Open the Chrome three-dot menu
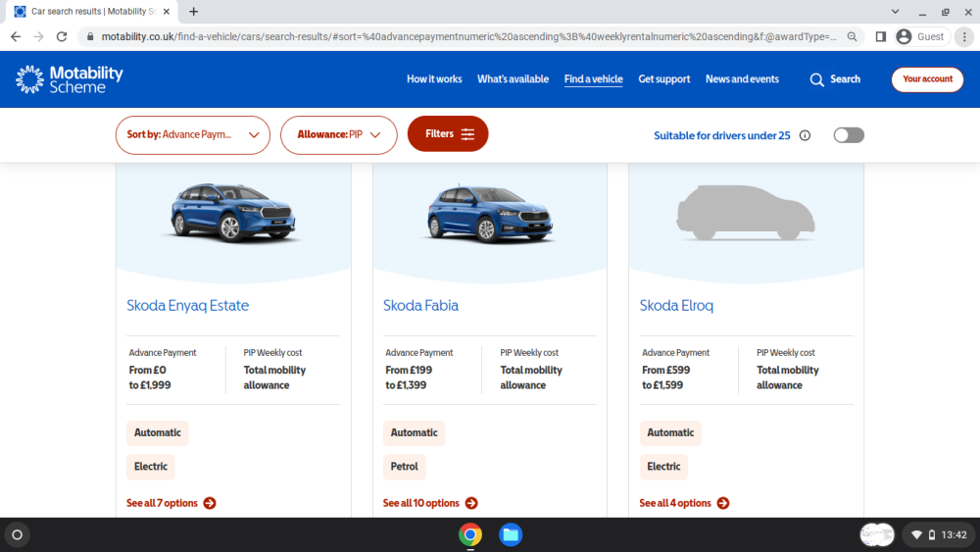Image resolution: width=980 pixels, height=552 pixels. tap(964, 37)
